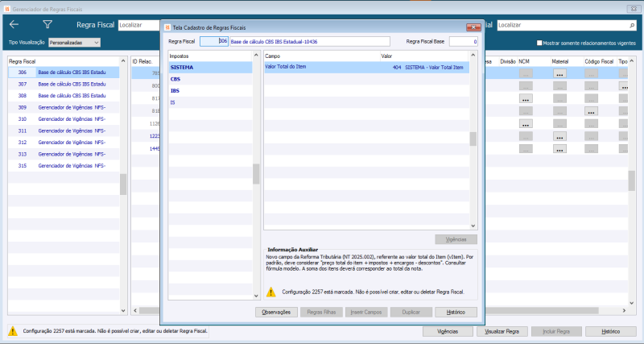
Task: Click the Código Fiscal column header
Action: pos(600,61)
